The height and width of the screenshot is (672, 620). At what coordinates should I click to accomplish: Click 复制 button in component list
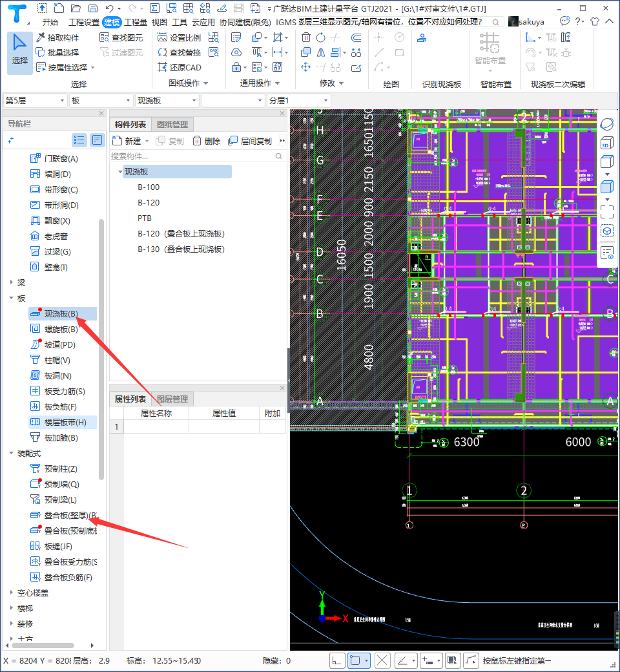pos(170,141)
